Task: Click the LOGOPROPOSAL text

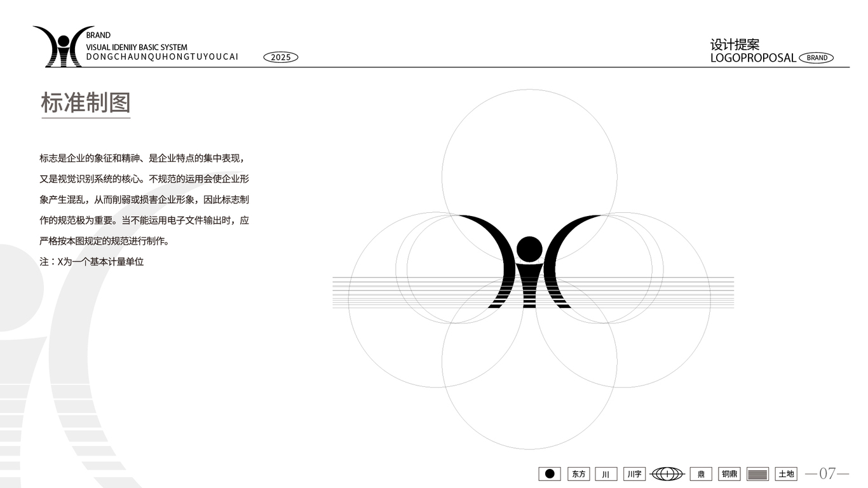Action: coord(753,58)
